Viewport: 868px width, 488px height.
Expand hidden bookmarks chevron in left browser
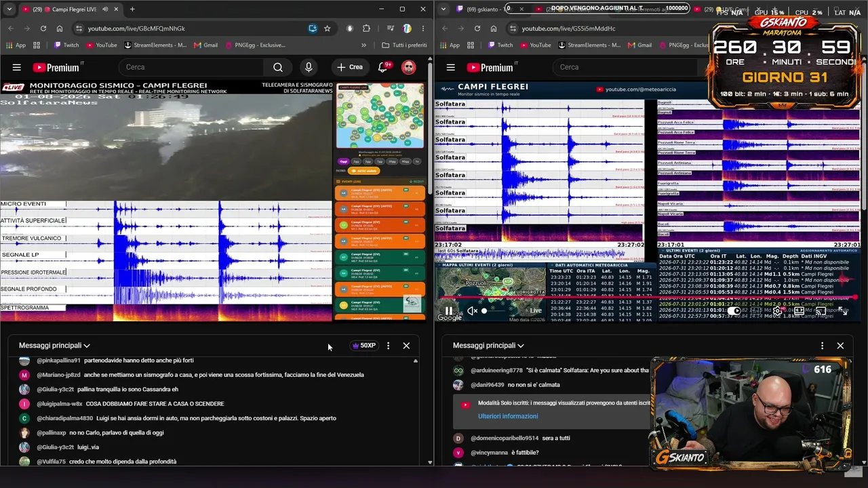coord(364,45)
